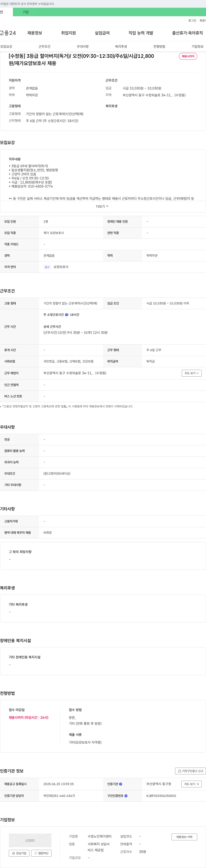
Task: Open the 출산휴가·육아휴직 menu
Action: [187, 33]
